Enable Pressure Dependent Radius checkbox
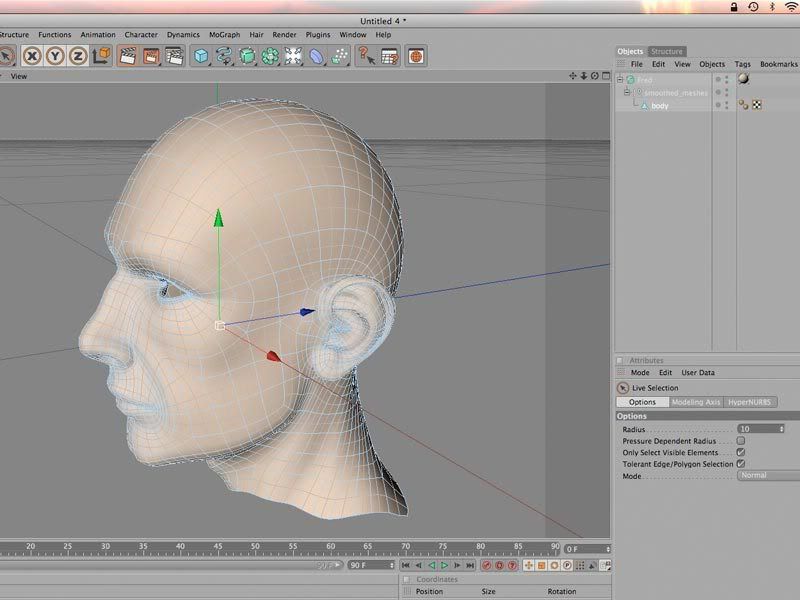Image resolution: width=800 pixels, height=600 pixels. coord(741,440)
